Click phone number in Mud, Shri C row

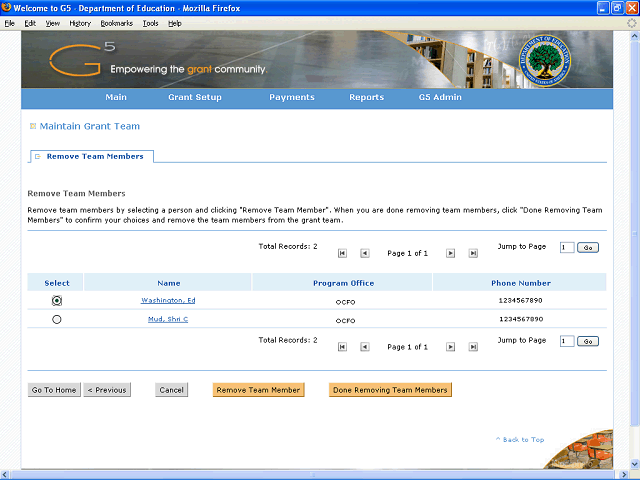[521, 319]
